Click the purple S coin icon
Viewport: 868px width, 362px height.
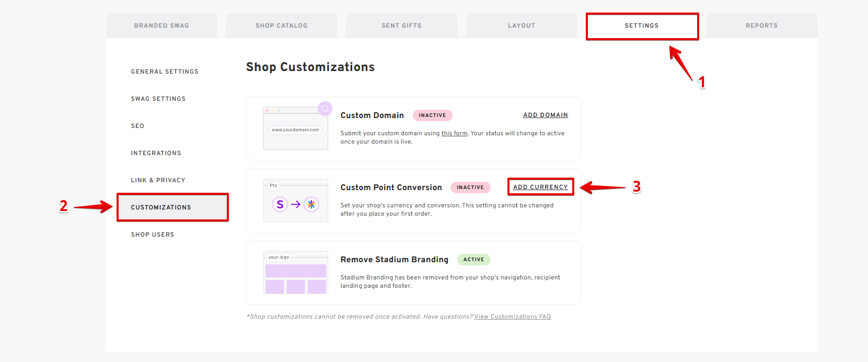pos(280,204)
